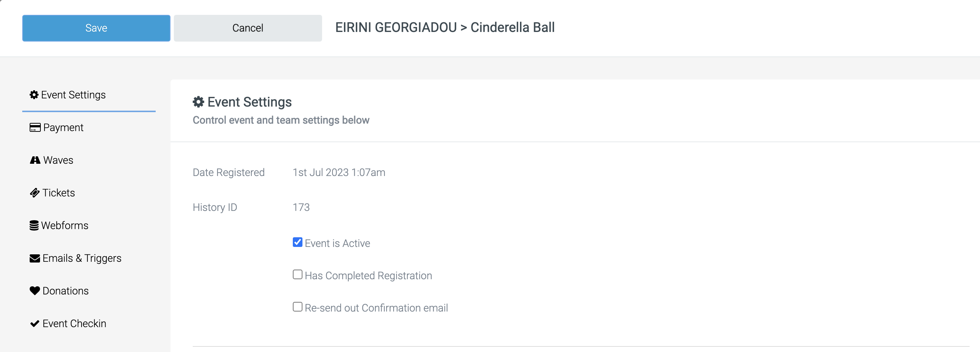
Task: Click the road icon next to Waves
Action: tap(35, 160)
